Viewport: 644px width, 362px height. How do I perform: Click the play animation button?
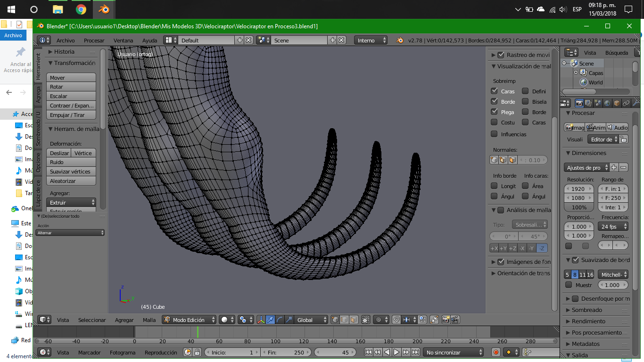tap(396, 352)
